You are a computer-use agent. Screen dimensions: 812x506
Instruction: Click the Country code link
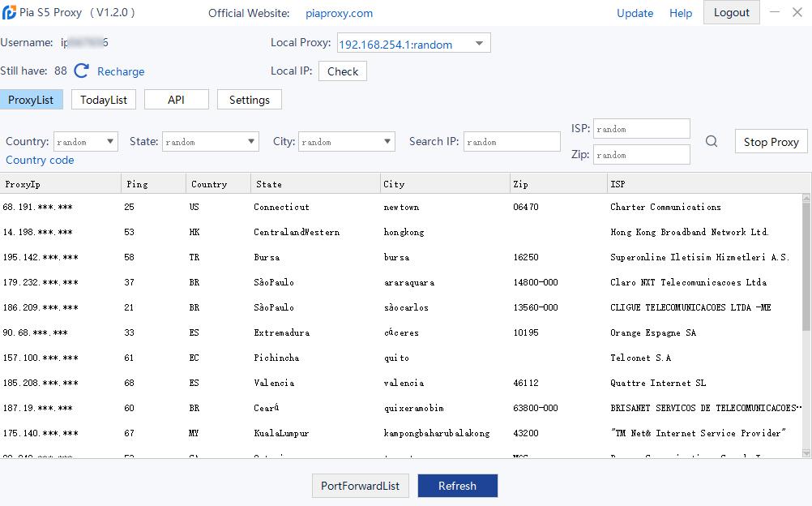coord(40,160)
